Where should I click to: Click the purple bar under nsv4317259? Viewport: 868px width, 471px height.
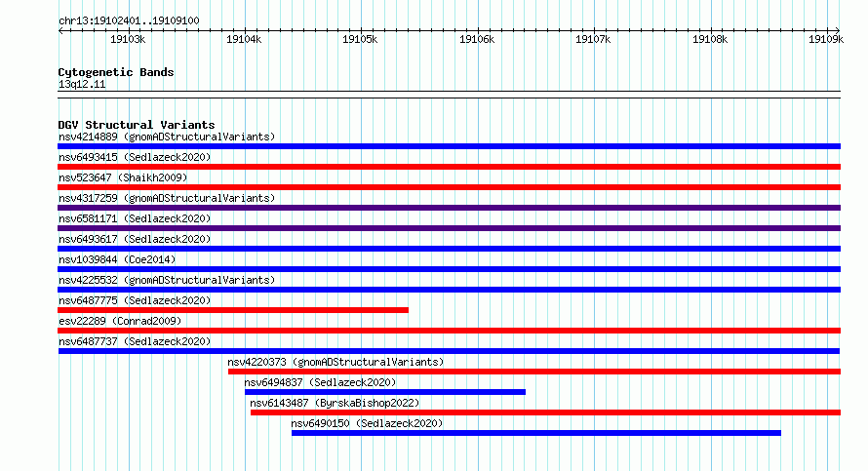pos(449,208)
